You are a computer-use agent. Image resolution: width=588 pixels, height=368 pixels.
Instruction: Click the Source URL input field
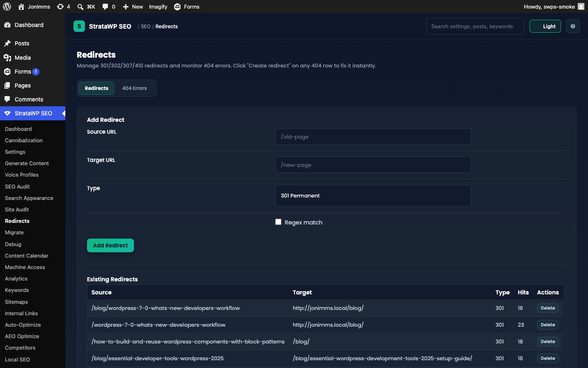[373, 137]
